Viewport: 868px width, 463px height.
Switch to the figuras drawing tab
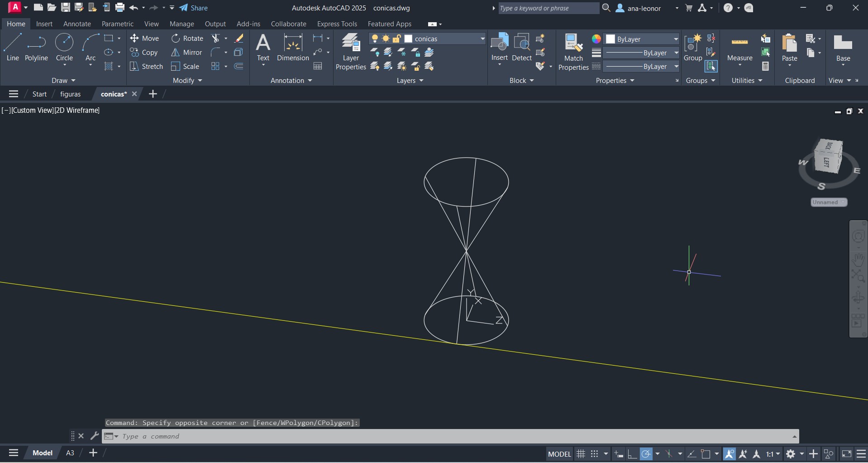coord(70,94)
